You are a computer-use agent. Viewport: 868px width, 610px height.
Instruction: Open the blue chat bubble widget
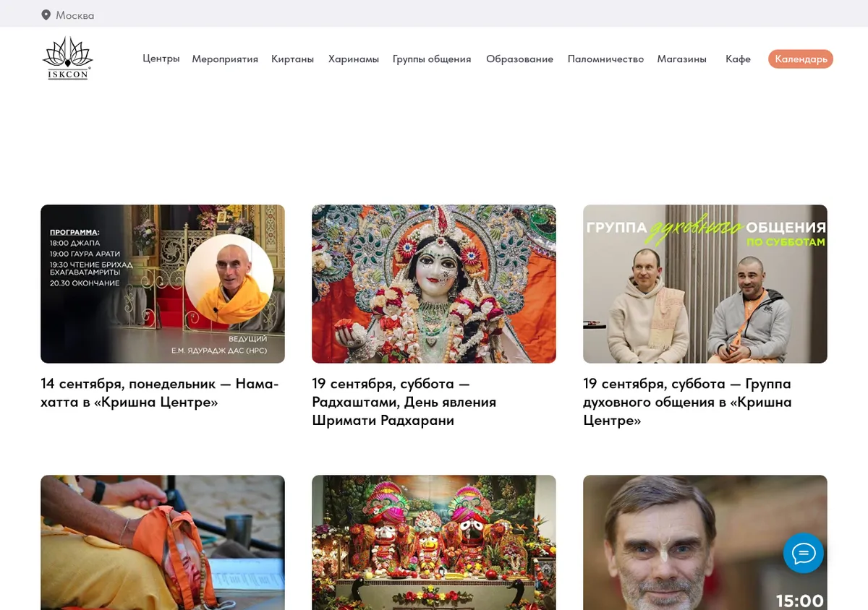click(804, 554)
